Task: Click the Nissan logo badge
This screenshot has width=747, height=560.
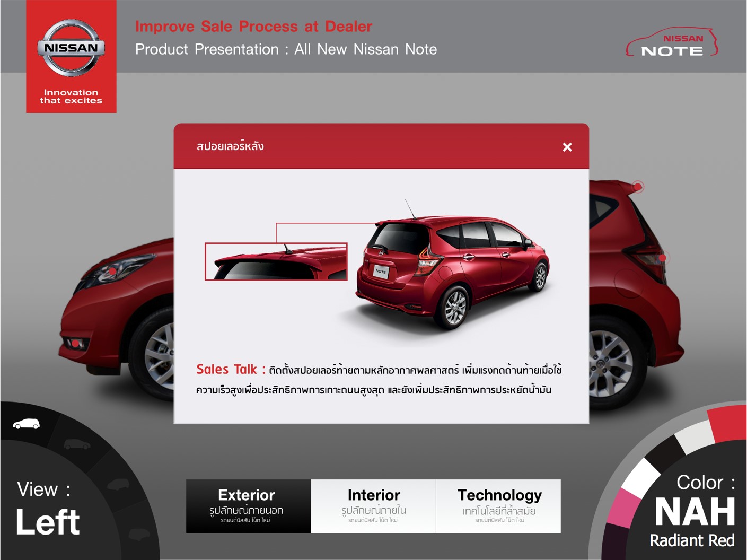Action: 71,48
